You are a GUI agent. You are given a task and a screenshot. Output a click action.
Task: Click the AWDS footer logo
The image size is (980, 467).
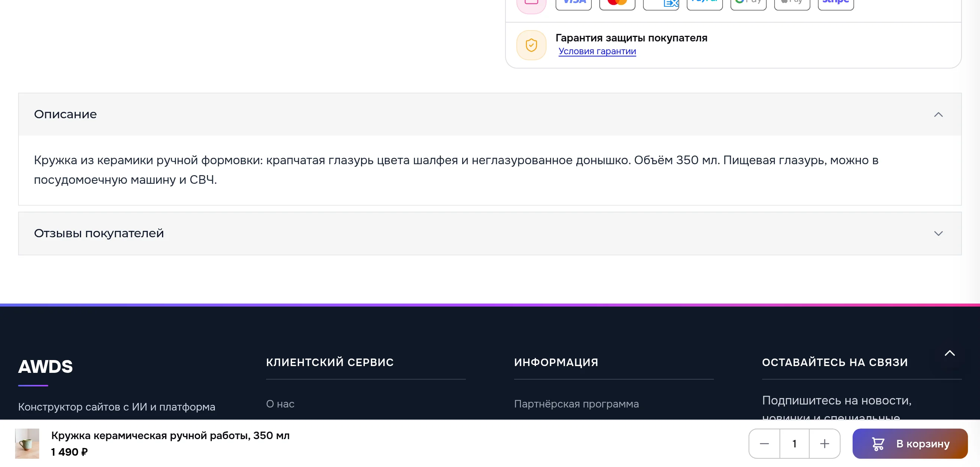(x=45, y=367)
